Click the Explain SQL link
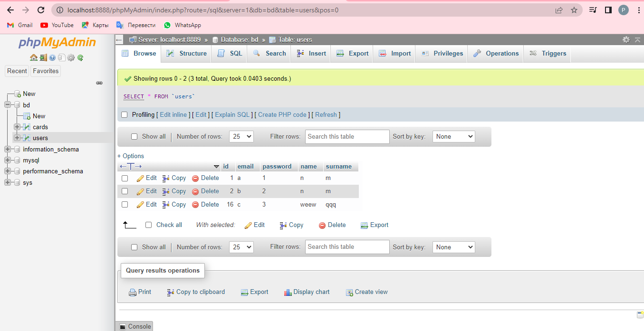Screen dimensions: 644x331 pos(232,115)
